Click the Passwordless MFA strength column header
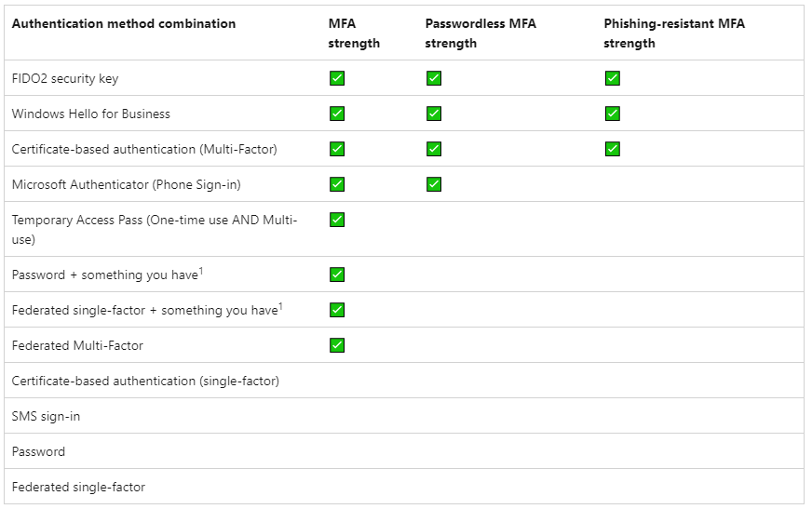 coord(480,33)
